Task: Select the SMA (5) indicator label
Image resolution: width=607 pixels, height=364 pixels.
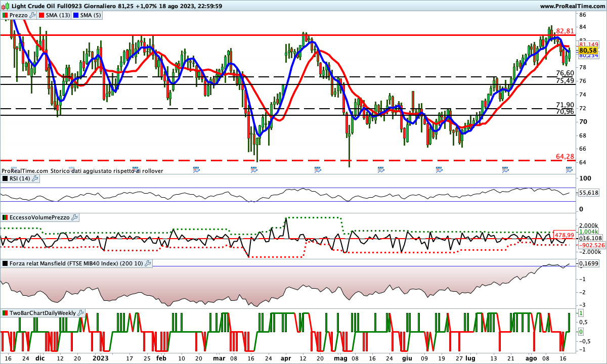Action: pyautogui.click(x=90, y=16)
